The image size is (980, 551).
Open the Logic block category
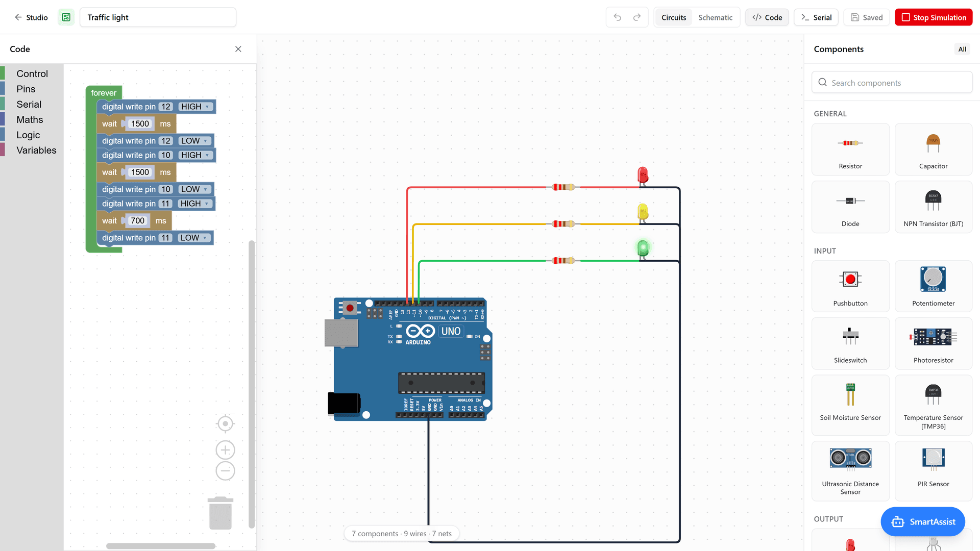32,135
